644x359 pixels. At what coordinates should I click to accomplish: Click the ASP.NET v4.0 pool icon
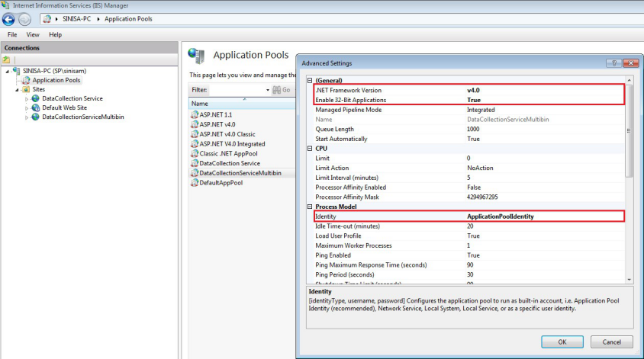[195, 124]
